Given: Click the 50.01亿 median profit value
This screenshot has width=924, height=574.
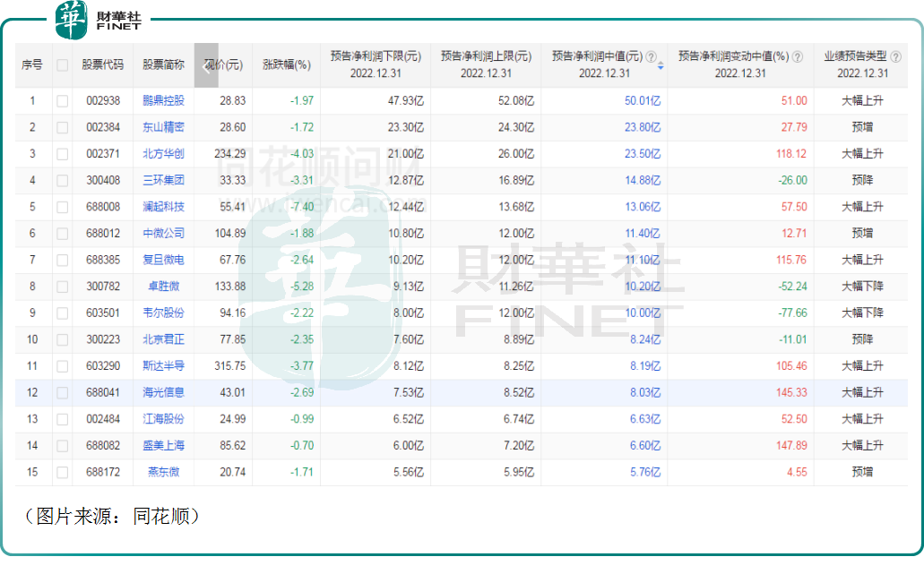Looking at the screenshot, I should (x=643, y=100).
